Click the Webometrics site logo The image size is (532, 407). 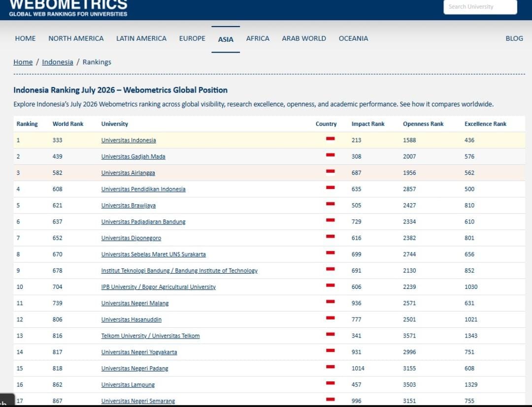click(68, 8)
